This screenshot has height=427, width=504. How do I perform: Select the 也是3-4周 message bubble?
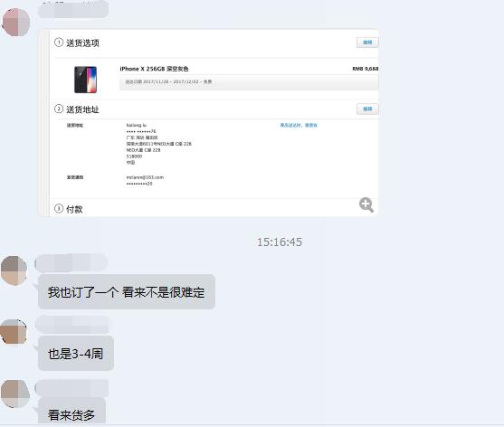[x=76, y=354]
